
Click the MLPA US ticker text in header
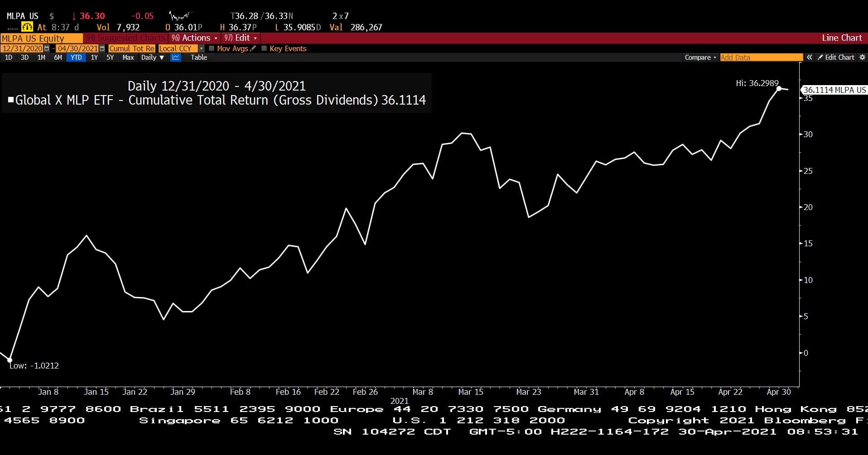pos(22,16)
